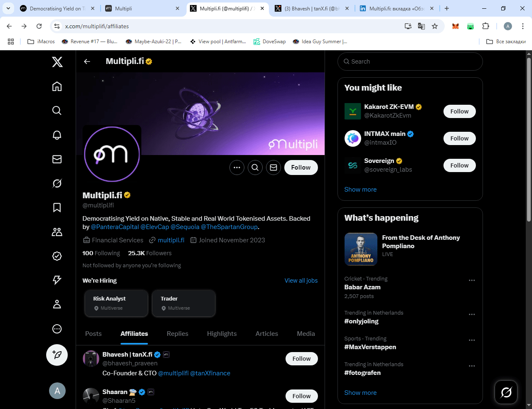Open the Chrome apps grid in the bookmarks bar

click(x=11, y=42)
